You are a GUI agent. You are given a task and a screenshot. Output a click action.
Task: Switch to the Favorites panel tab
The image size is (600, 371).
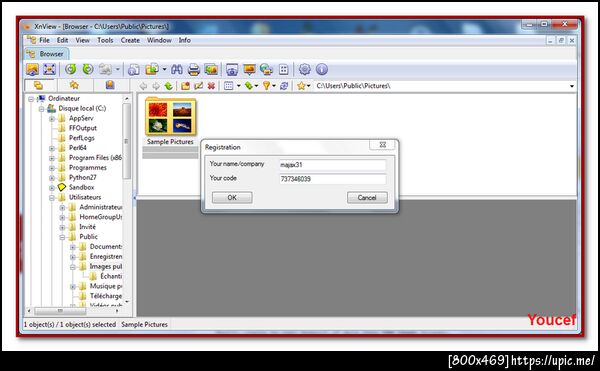pos(74,85)
